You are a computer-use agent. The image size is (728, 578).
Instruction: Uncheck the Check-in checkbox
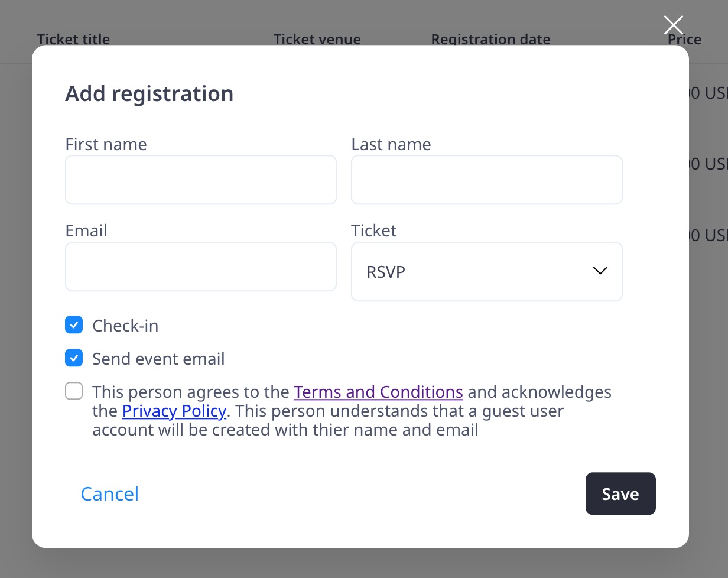pyautogui.click(x=74, y=325)
